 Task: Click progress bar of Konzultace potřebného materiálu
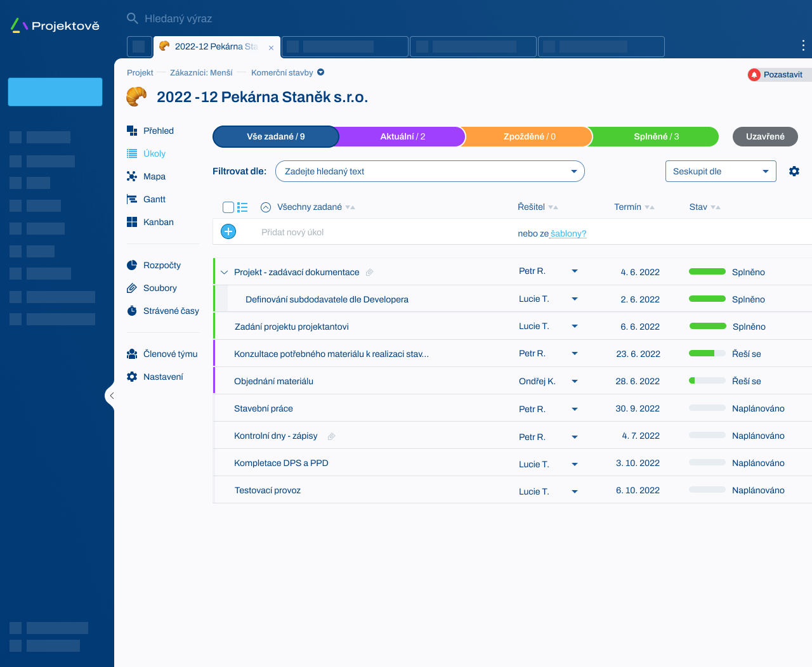pos(707,354)
